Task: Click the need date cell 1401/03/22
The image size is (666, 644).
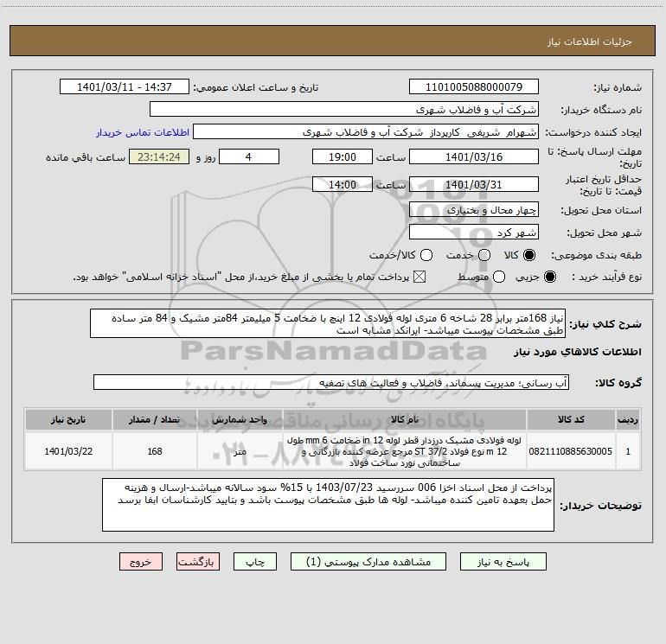Action: tap(68, 451)
